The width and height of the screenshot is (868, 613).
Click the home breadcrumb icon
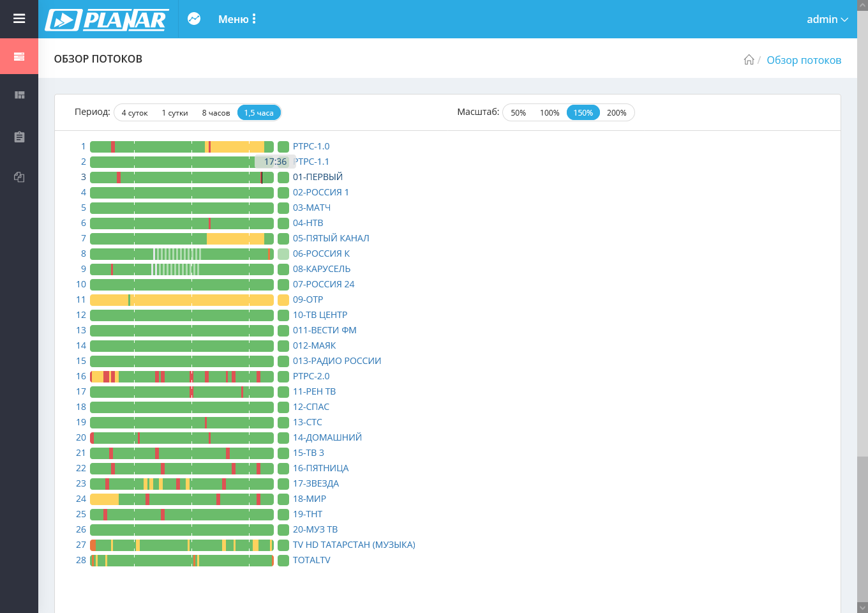[x=749, y=59]
